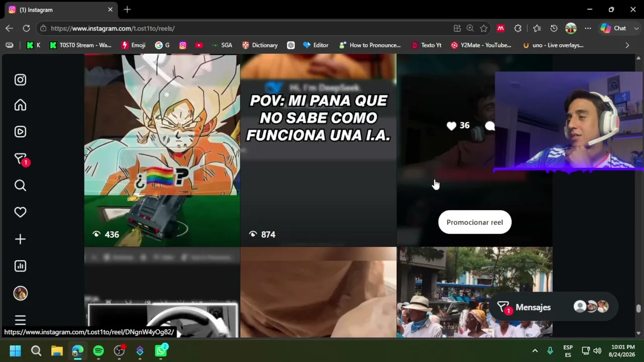Open the street crowd reel thumbnail
Screen dimensions: 644x362
click(x=474, y=292)
